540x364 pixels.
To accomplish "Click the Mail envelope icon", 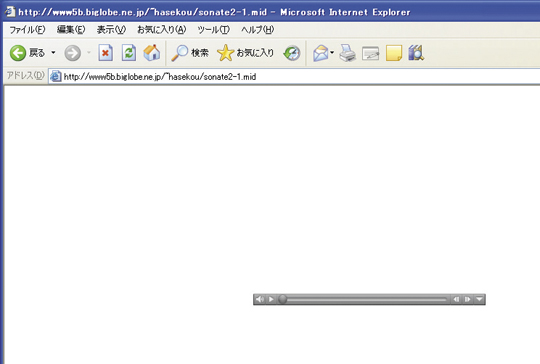I will (321, 53).
